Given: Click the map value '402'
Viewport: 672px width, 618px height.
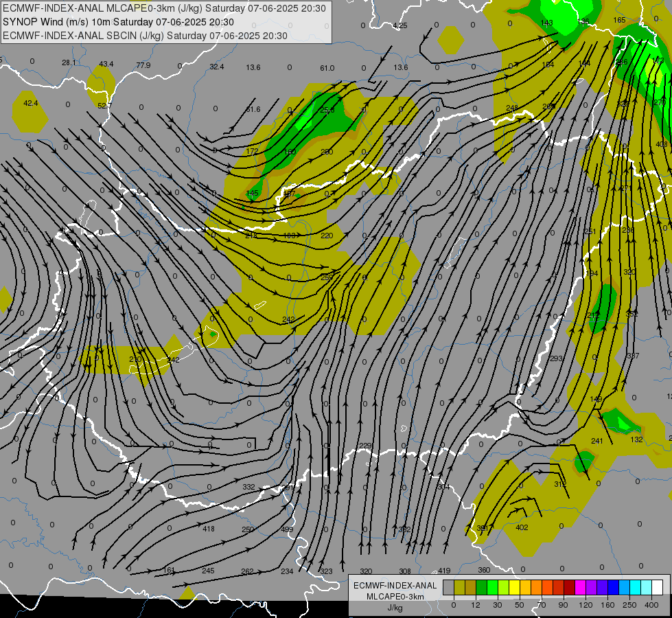Looking at the screenshot, I should 522,527.
